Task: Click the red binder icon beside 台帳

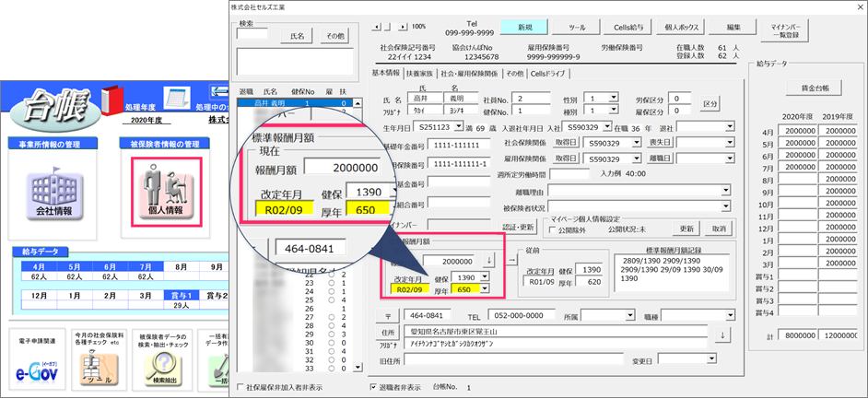Action: [111, 100]
